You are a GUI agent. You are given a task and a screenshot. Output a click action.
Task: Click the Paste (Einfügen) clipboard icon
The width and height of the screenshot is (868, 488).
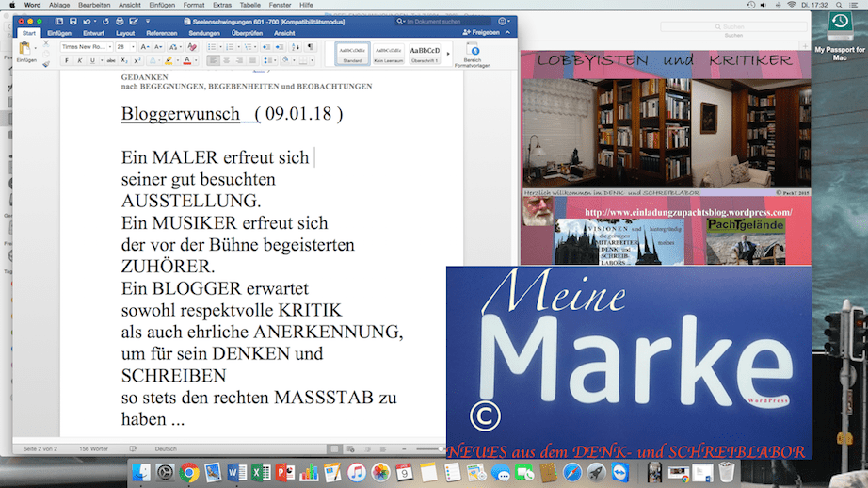25,49
